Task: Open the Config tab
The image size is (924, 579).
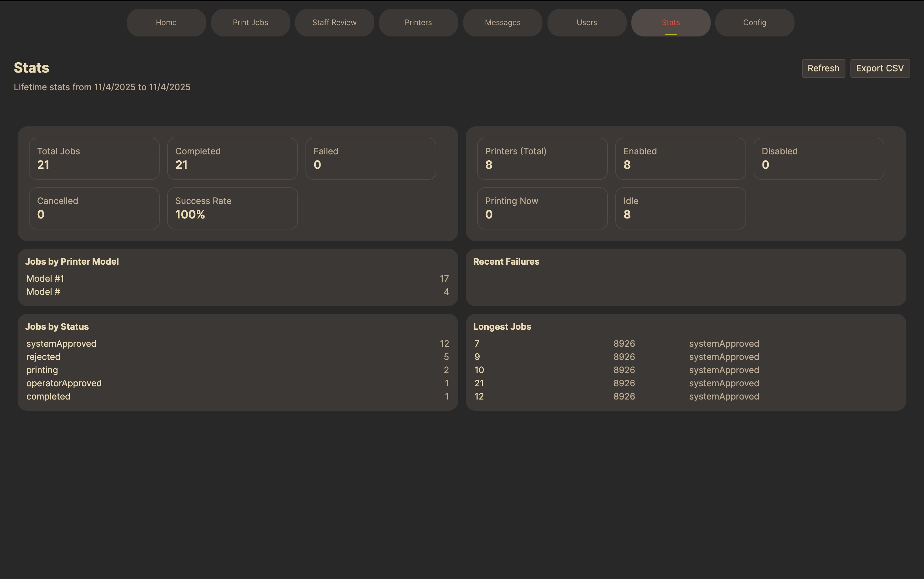Action: (754, 22)
